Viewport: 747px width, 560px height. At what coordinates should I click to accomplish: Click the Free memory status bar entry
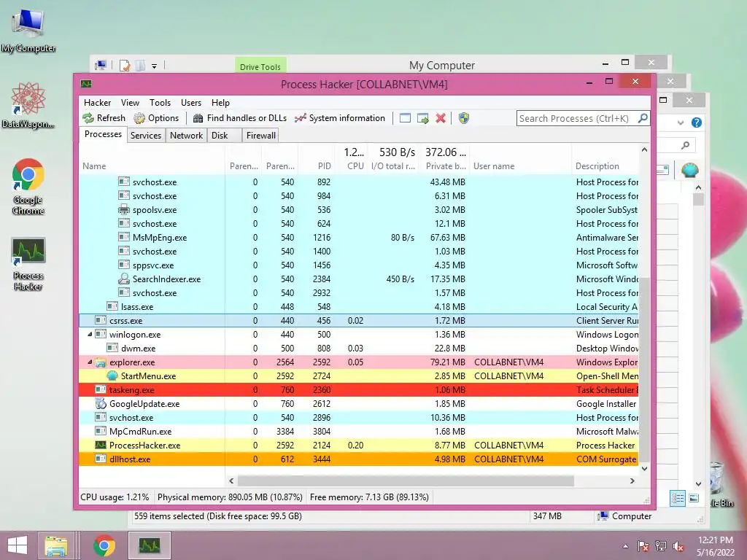pyautogui.click(x=369, y=497)
